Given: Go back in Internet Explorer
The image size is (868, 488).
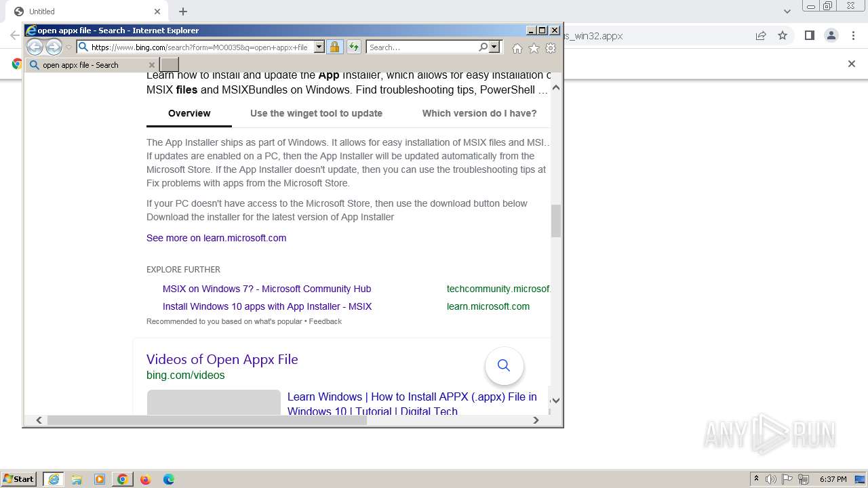Looking at the screenshot, I should pos(35,47).
